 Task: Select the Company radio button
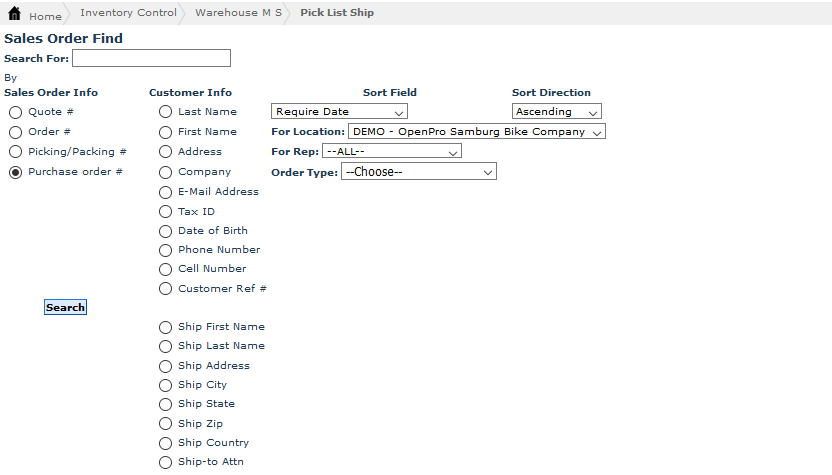point(166,172)
